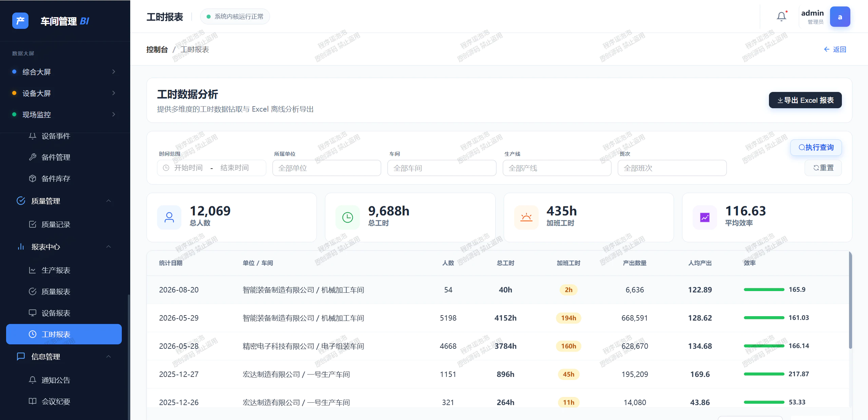Click the 总工时 clock icon
The height and width of the screenshot is (420, 868).
pyautogui.click(x=348, y=217)
